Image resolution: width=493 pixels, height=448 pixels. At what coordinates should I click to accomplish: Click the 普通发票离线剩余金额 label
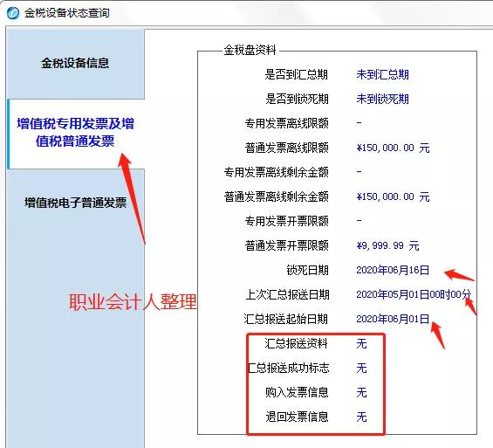[276, 197]
